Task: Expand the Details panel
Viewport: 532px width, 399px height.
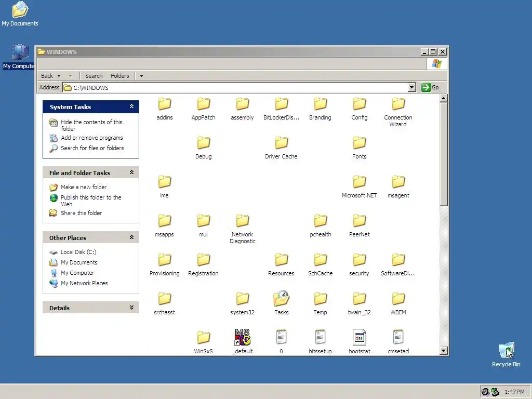Action: (x=131, y=308)
